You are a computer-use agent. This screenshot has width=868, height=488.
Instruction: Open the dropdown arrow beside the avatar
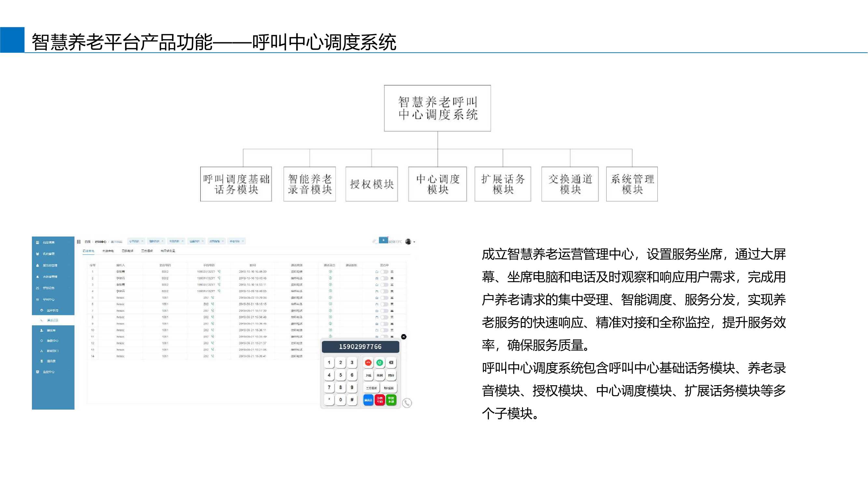pos(414,242)
